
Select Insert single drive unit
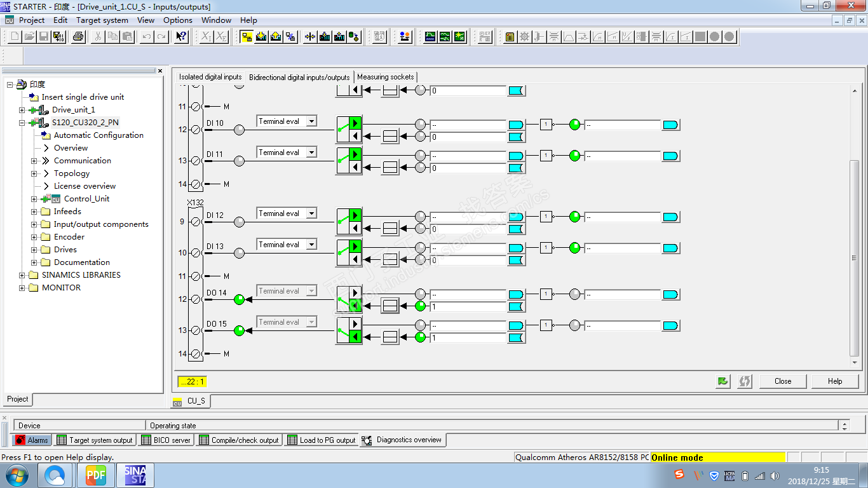pyautogui.click(x=83, y=97)
